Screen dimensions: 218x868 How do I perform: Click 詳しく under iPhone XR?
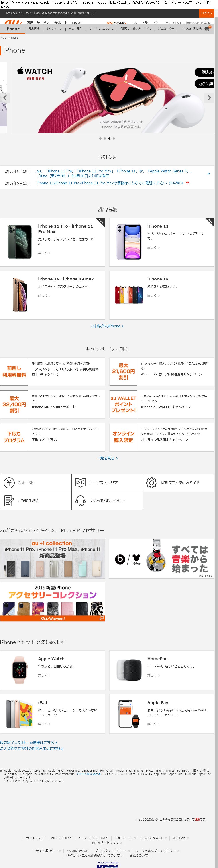(153, 295)
